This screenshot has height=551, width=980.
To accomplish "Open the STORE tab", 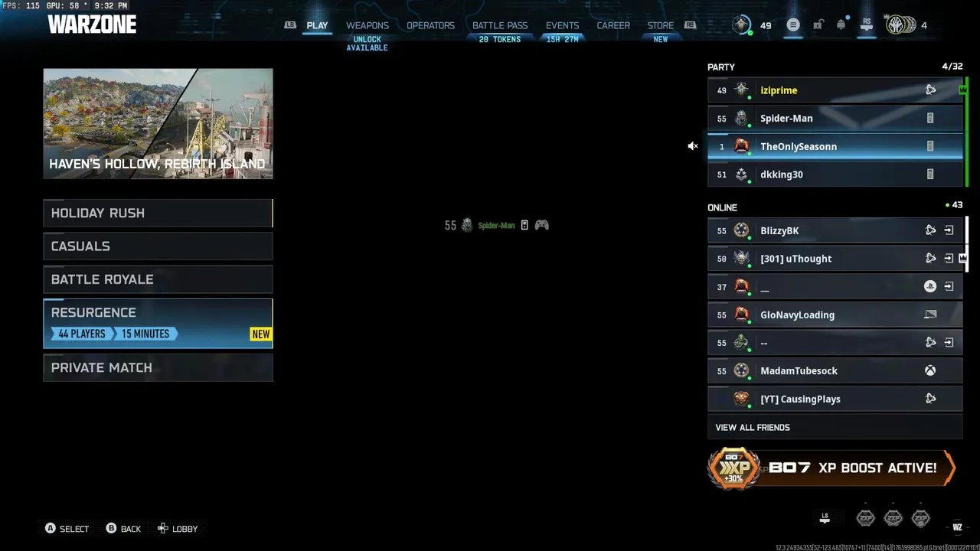I will tap(661, 25).
